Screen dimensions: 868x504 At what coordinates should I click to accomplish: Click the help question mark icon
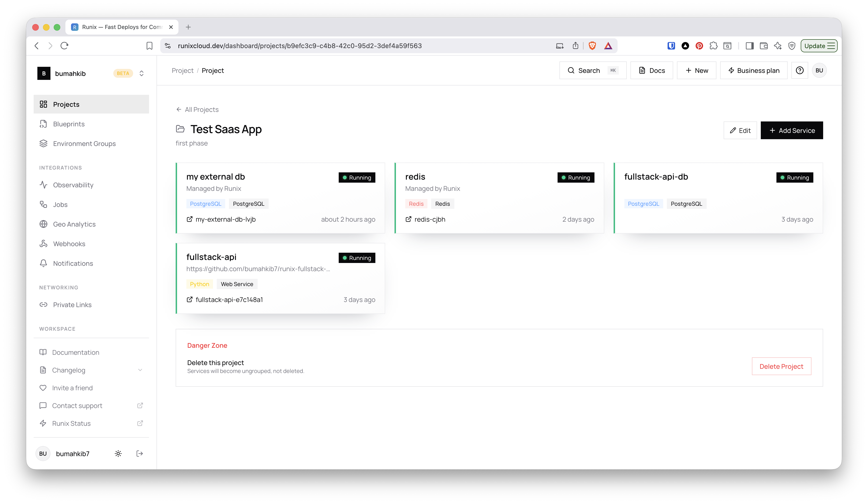coord(800,70)
